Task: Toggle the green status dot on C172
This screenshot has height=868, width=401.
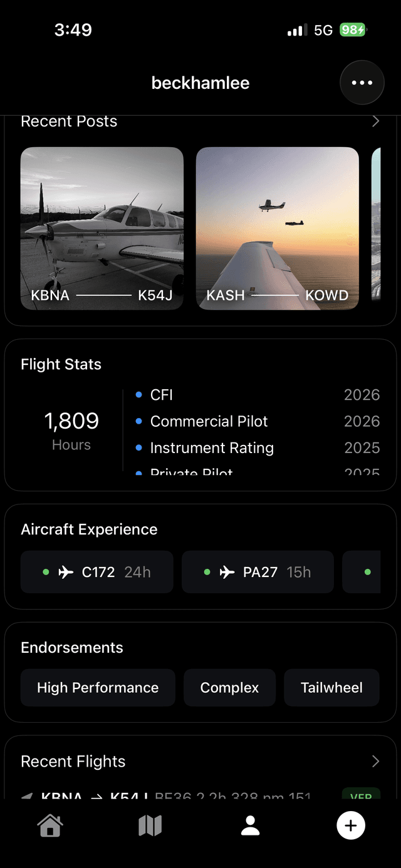Action: point(46,571)
